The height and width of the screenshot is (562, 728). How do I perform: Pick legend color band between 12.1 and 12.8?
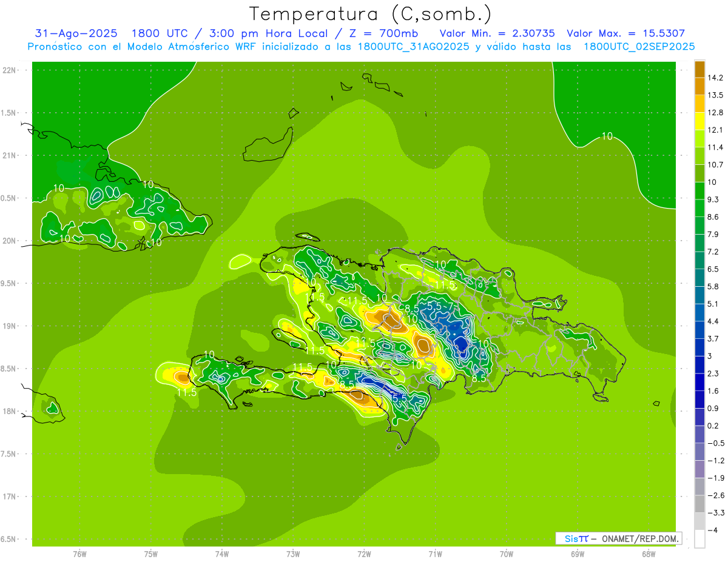coord(699,121)
